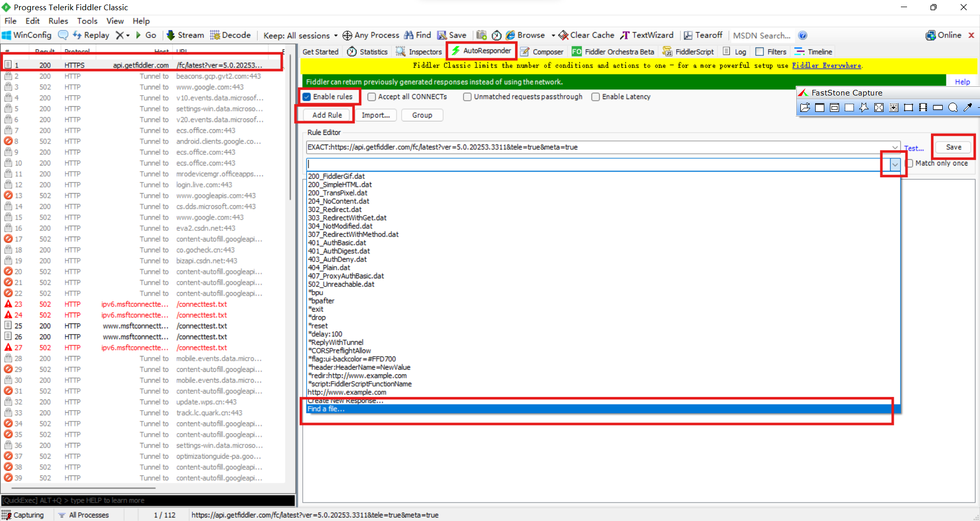Switch to the Composer tab

[x=542, y=52]
